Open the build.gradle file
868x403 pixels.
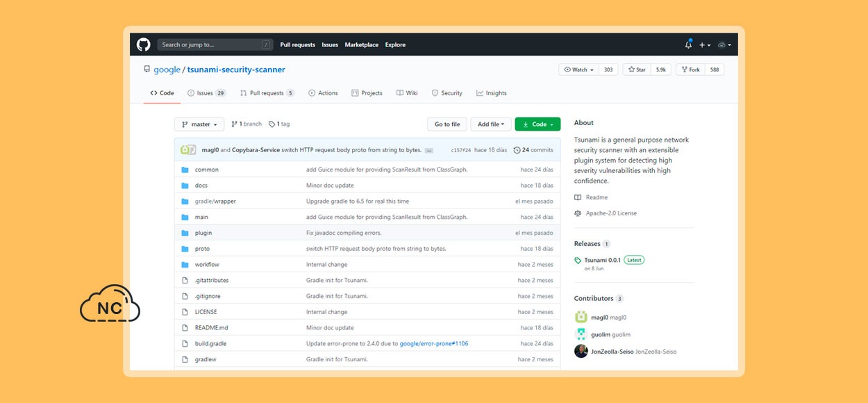pyautogui.click(x=210, y=344)
